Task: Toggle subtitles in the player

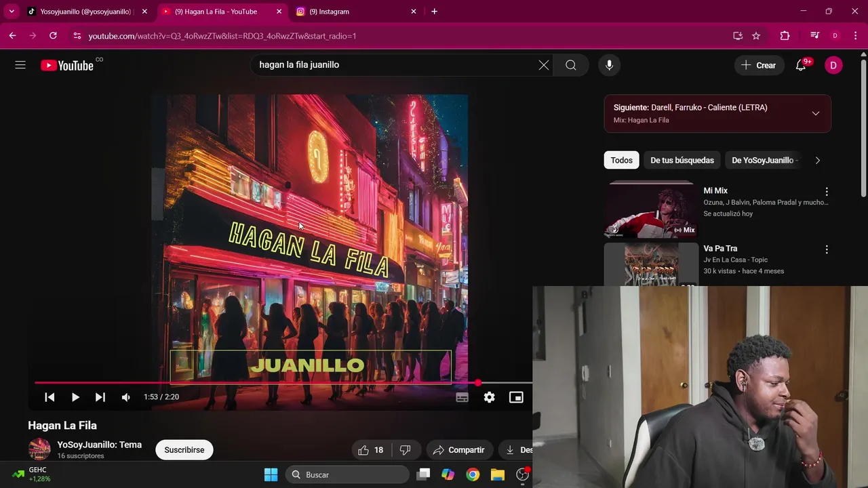Action: 462,397
